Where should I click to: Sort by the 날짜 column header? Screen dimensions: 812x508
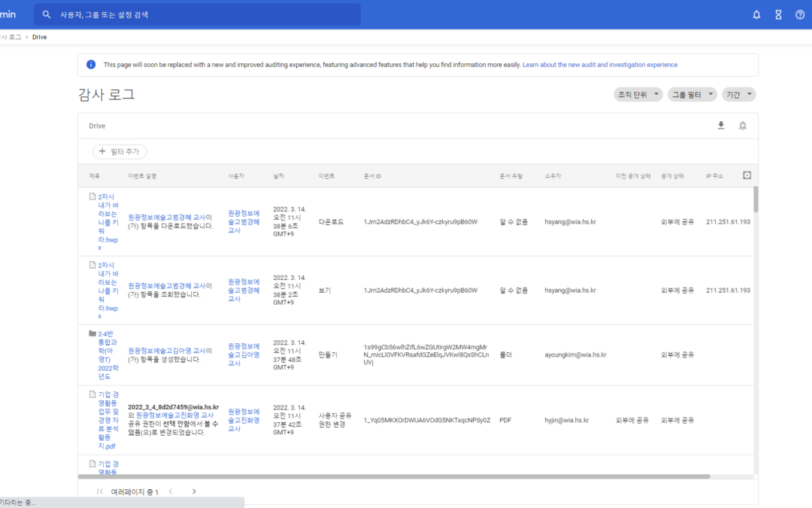coord(279,176)
